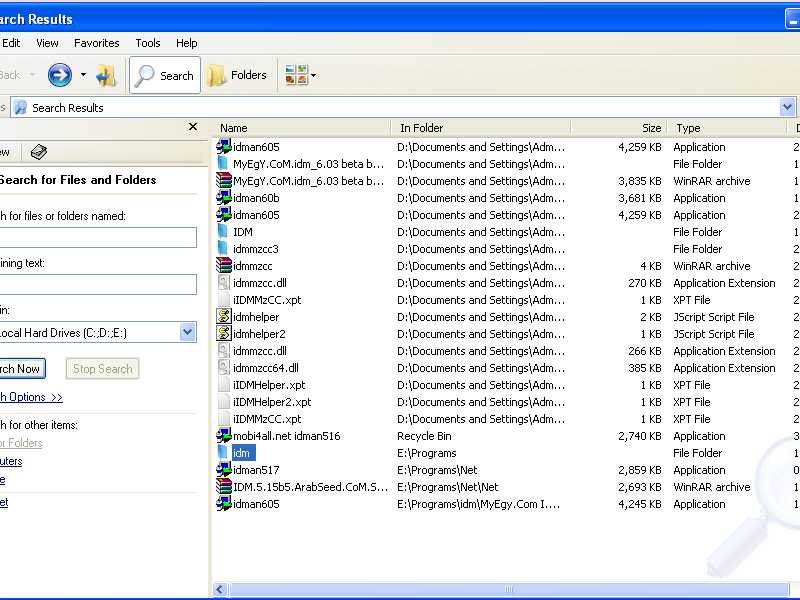Select the idmmzcc3 folder icon

(x=223, y=249)
